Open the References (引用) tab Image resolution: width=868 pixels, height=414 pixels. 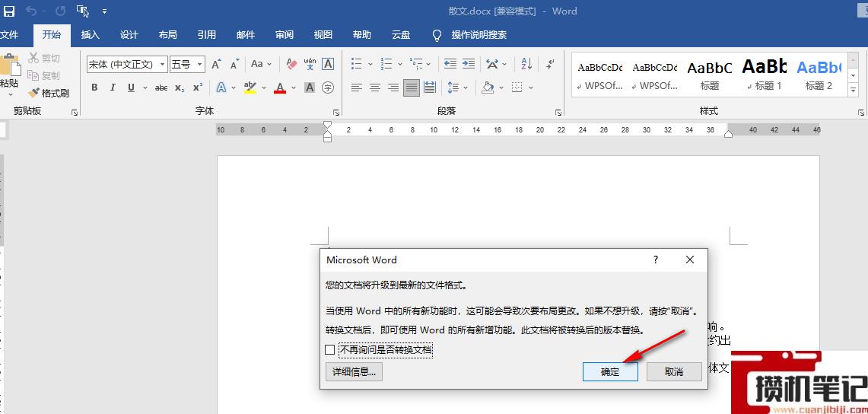[x=206, y=35]
